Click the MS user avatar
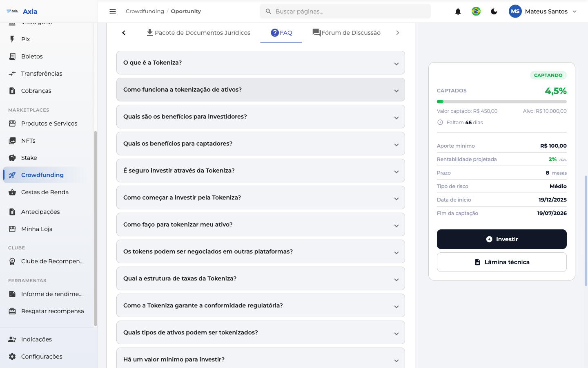This screenshot has height=368, width=588. 515,11
